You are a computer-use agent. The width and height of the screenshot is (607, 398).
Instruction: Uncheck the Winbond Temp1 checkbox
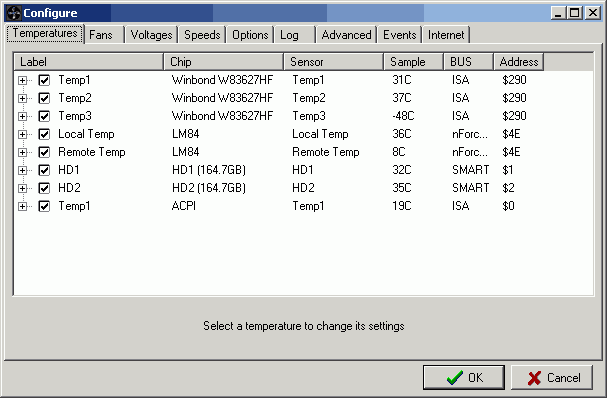point(44,80)
